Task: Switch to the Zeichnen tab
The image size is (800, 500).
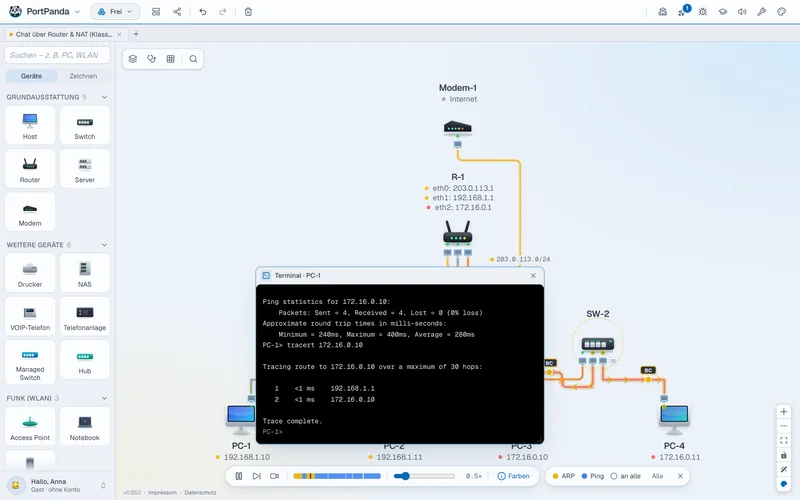Action: [x=83, y=76]
